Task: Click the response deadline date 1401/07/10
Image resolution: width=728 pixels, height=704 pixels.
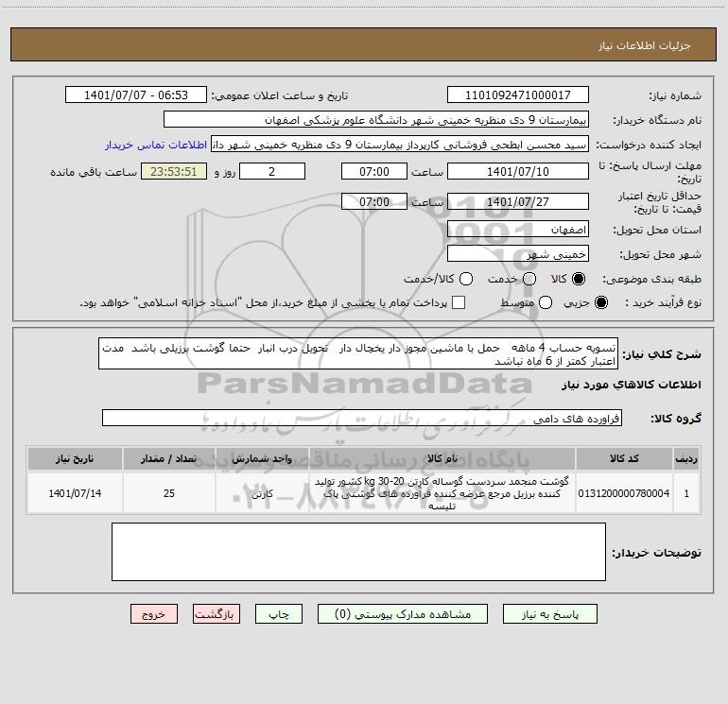Action: click(518, 171)
